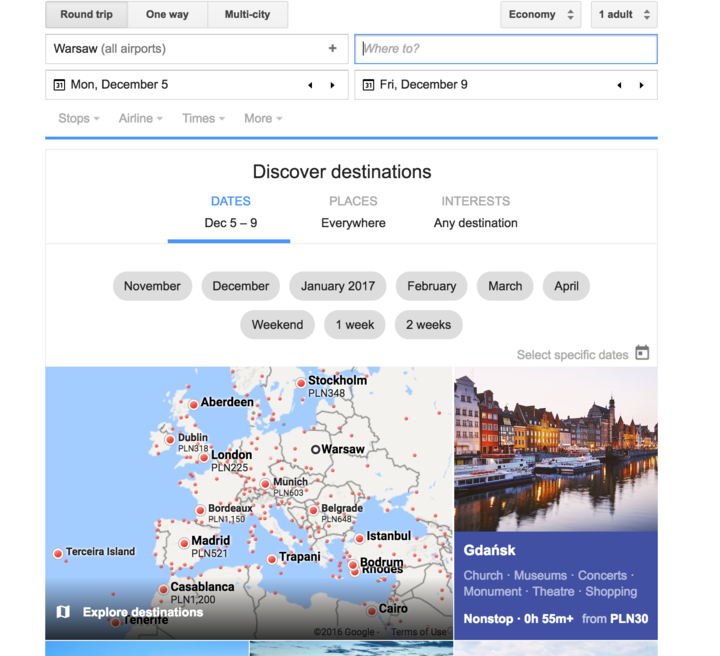Open the departure date calendar icon
This screenshot has height=656, width=720.
(59, 85)
